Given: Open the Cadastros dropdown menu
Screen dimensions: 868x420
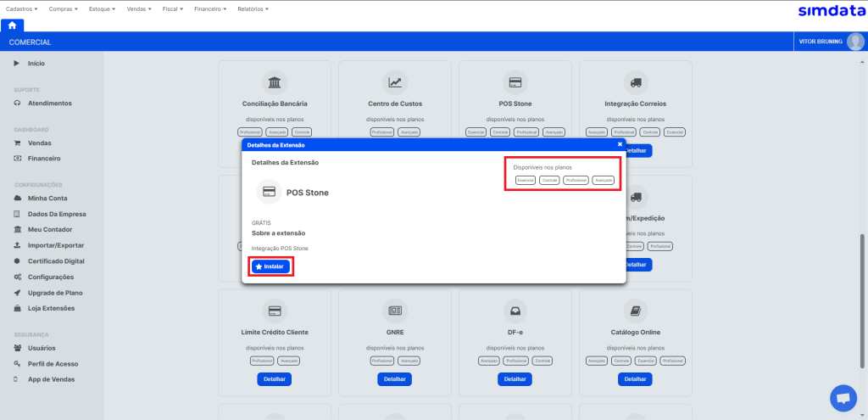Looking at the screenshot, I should (x=21, y=9).
